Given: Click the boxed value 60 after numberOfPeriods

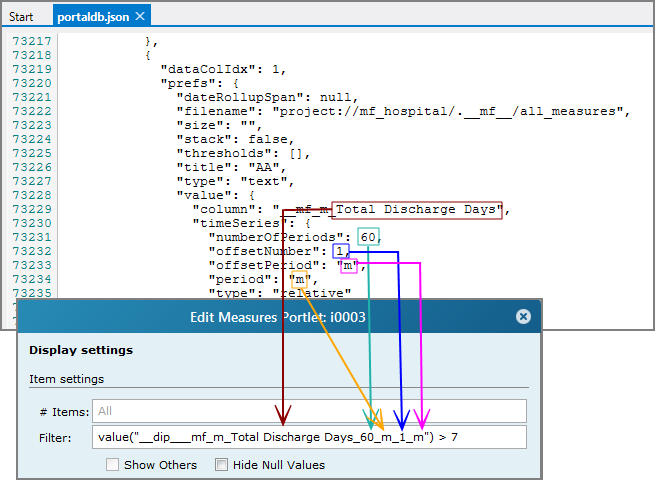Looking at the screenshot, I should point(370,237).
